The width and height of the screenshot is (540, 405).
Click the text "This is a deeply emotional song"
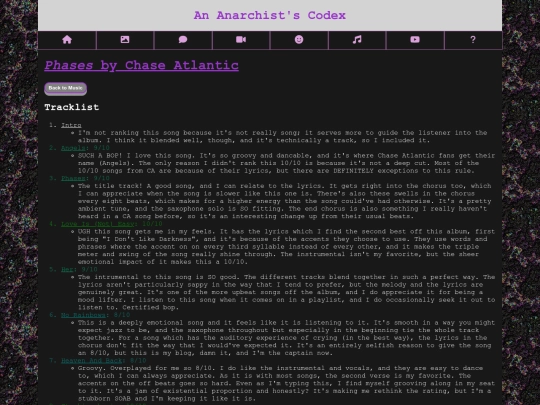(x=142, y=323)
